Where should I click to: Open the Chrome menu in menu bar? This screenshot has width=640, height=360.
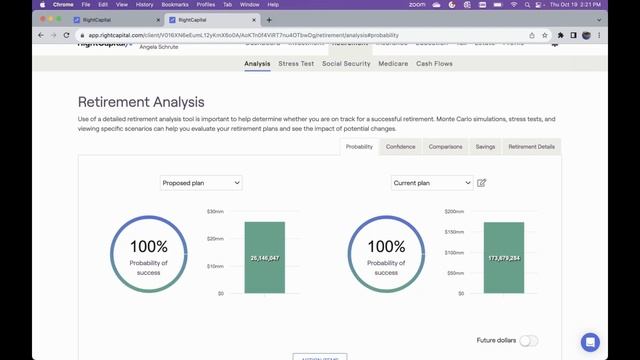[x=63, y=5]
